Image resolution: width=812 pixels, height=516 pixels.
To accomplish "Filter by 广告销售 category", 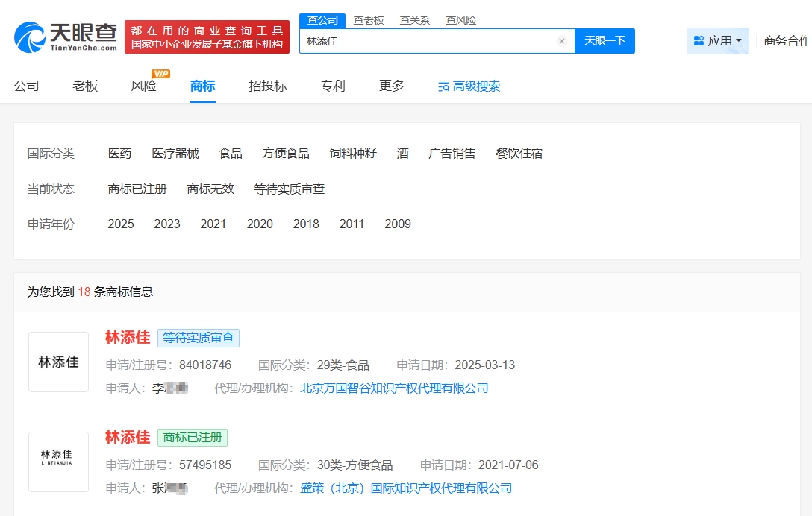I will tap(452, 153).
